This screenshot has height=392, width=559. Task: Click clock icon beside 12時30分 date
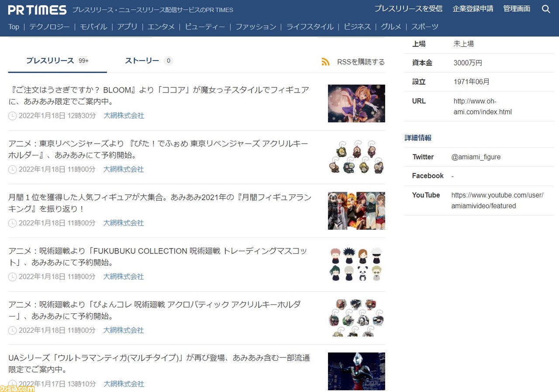tap(12, 116)
